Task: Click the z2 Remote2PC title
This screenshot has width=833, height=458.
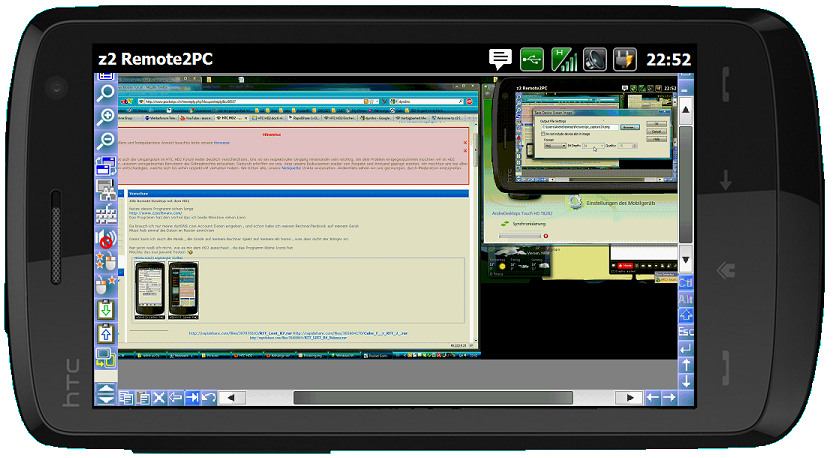Action: tap(155, 59)
